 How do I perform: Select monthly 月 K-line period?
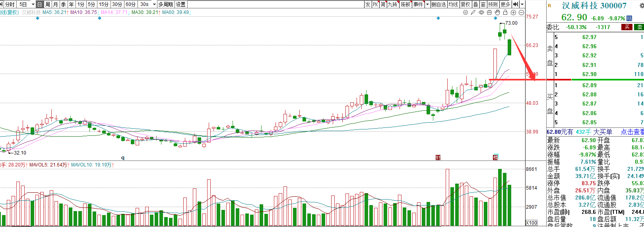(56, 4)
